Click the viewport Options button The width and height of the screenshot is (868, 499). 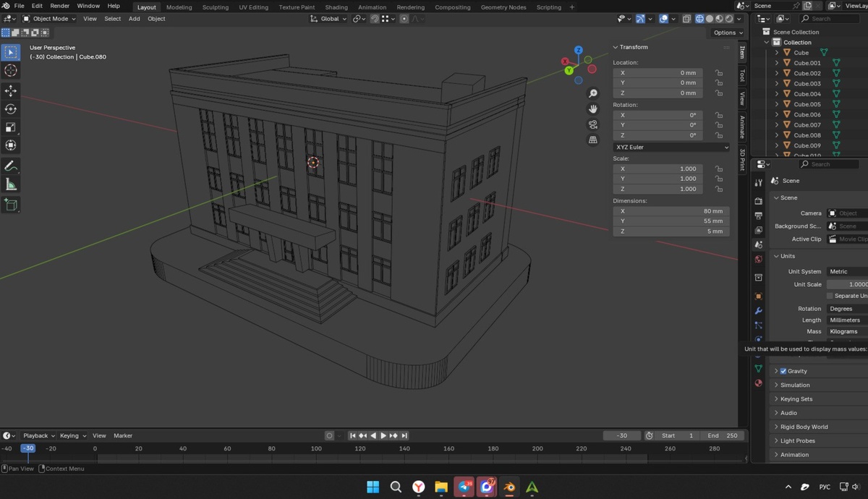pyautogui.click(x=727, y=33)
